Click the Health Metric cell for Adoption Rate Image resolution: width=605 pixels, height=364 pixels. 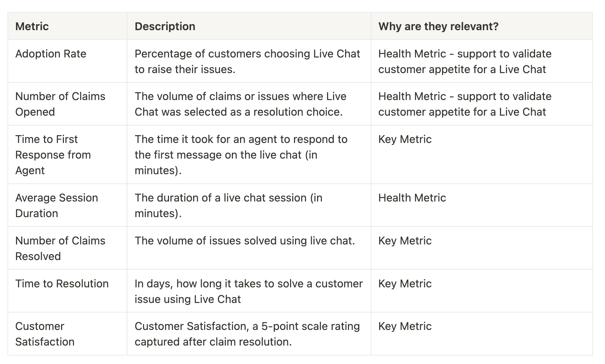[x=481, y=61]
